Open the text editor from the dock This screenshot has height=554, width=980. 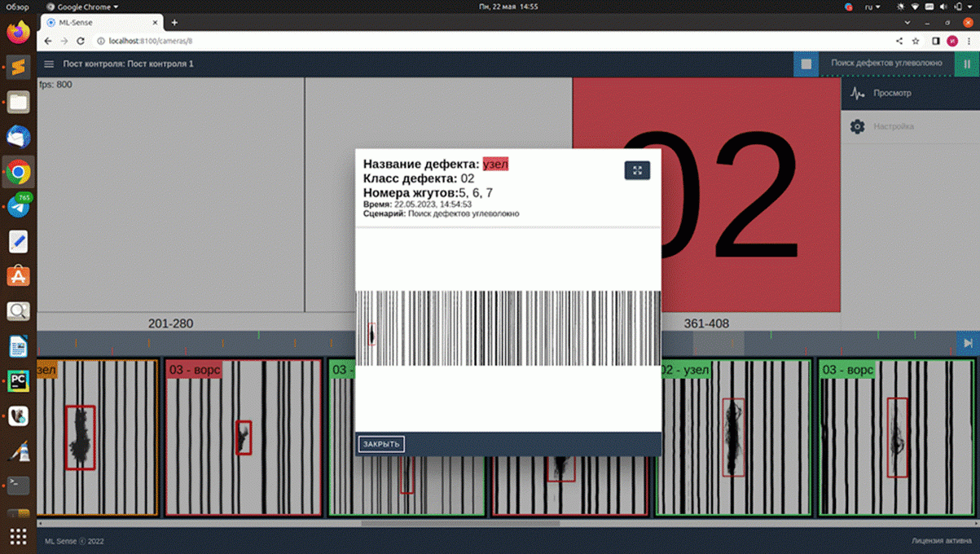click(18, 241)
